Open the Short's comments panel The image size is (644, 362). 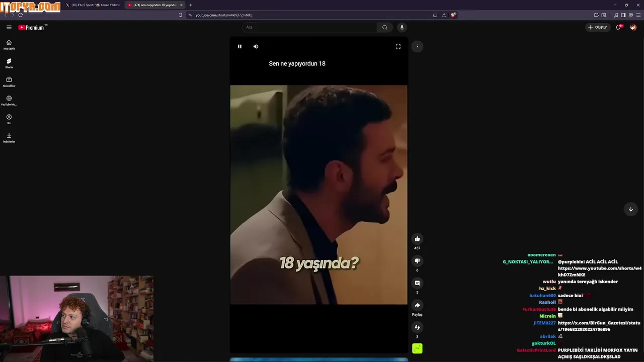tap(417, 283)
